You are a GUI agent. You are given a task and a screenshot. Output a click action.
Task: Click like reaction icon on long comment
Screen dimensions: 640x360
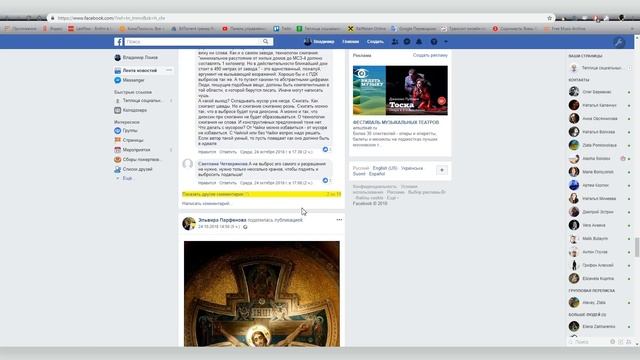325,149
